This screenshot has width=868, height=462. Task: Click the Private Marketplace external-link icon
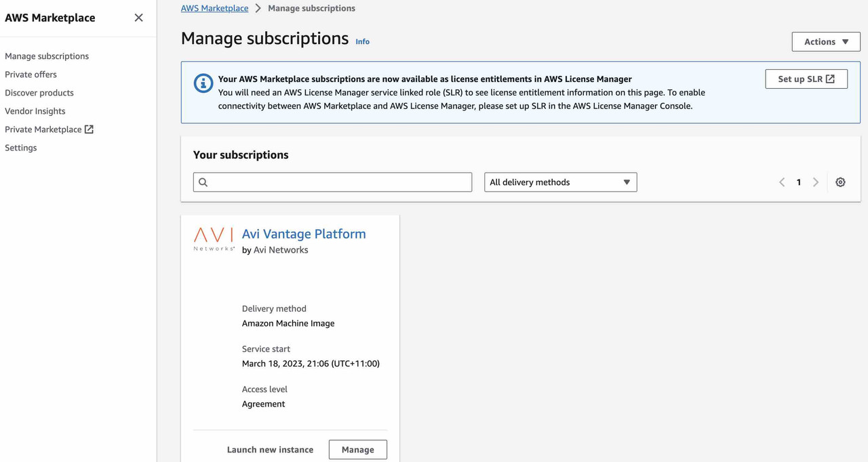89,129
